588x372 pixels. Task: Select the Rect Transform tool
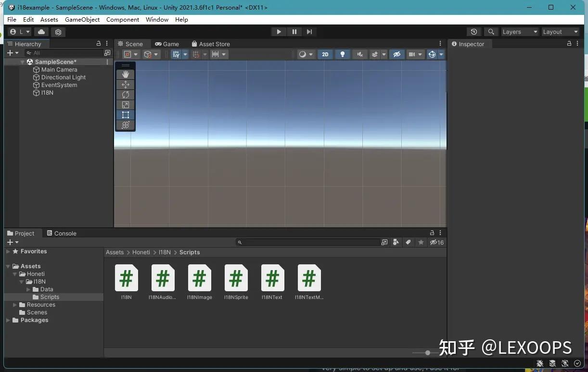coord(125,115)
